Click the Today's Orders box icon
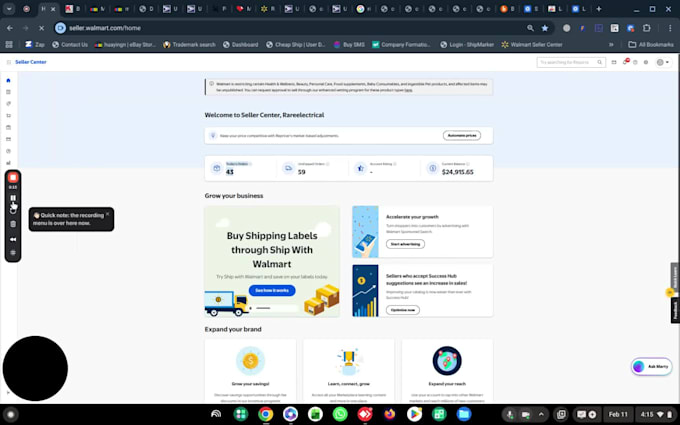This screenshot has height=425, width=680. pos(216,168)
